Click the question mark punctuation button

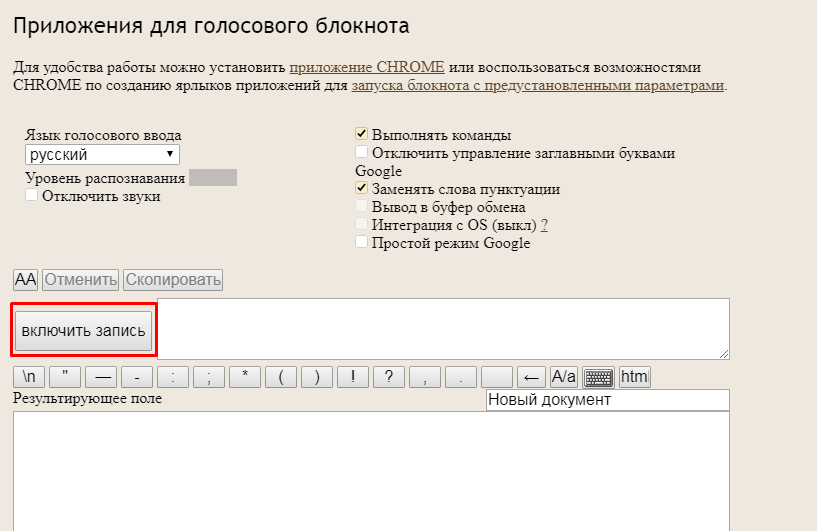(x=389, y=377)
